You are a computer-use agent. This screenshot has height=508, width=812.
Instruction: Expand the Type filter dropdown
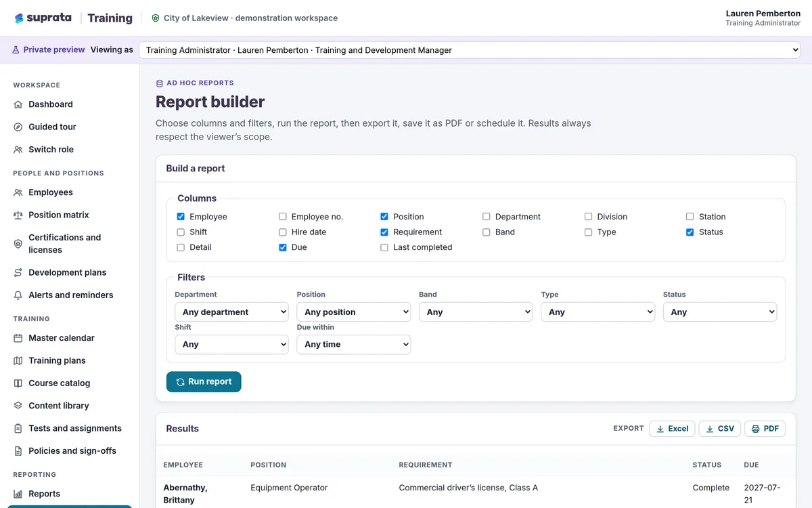(x=598, y=312)
